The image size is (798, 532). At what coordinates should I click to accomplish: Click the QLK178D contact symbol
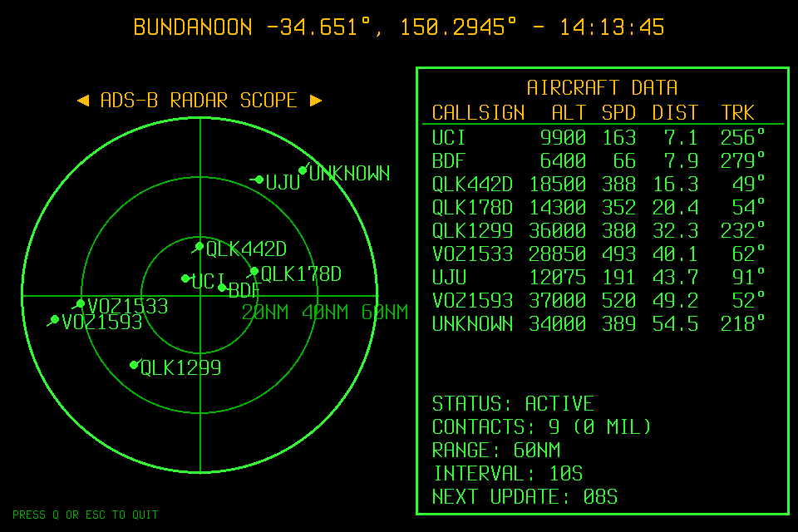click(x=253, y=271)
